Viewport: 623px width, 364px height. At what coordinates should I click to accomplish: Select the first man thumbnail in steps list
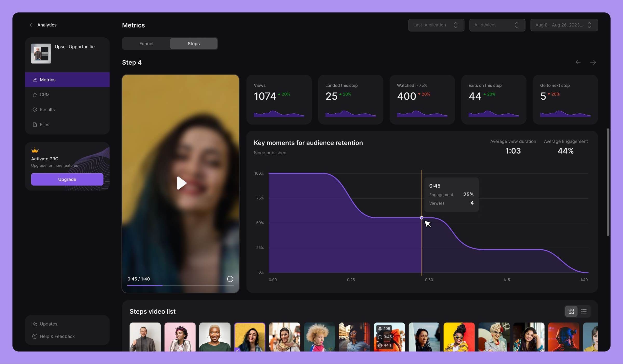145,337
